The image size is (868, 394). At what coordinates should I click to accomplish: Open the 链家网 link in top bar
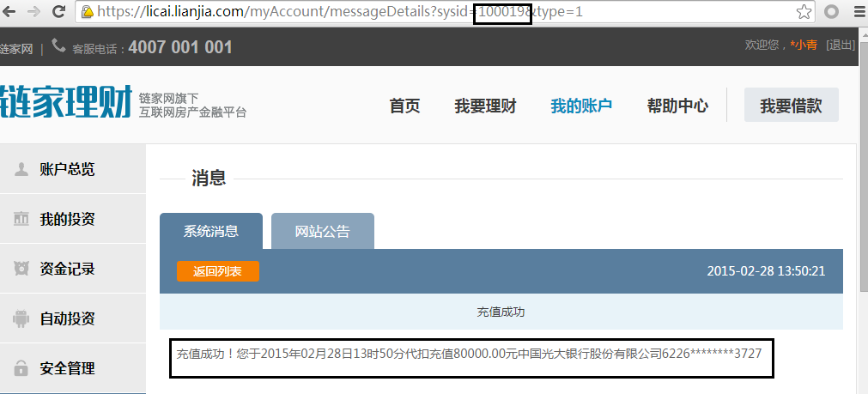coord(16,48)
